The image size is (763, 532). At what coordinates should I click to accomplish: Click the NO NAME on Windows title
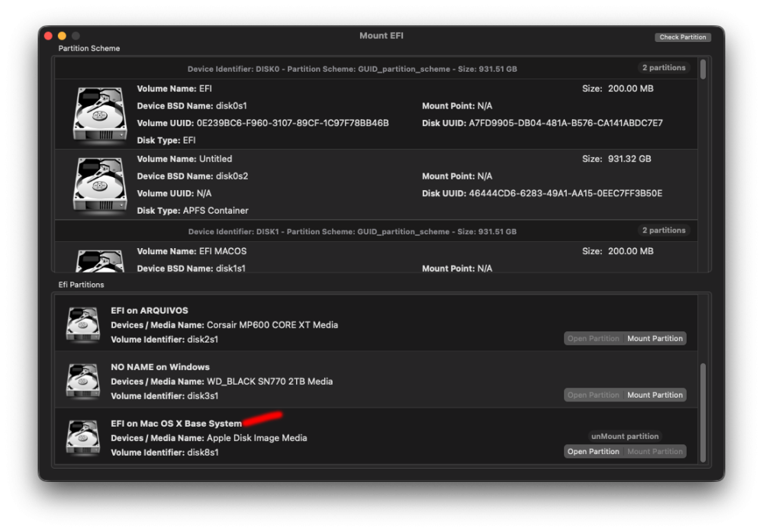160,366
